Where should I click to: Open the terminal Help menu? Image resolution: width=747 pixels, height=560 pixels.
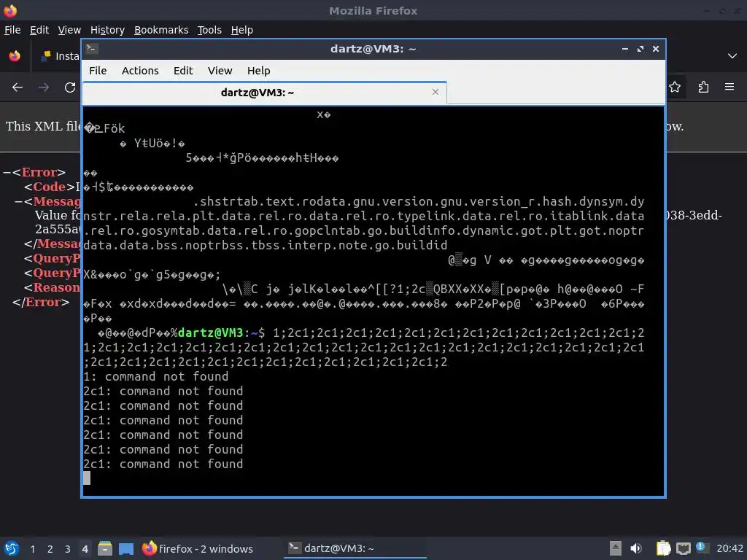point(259,71)
